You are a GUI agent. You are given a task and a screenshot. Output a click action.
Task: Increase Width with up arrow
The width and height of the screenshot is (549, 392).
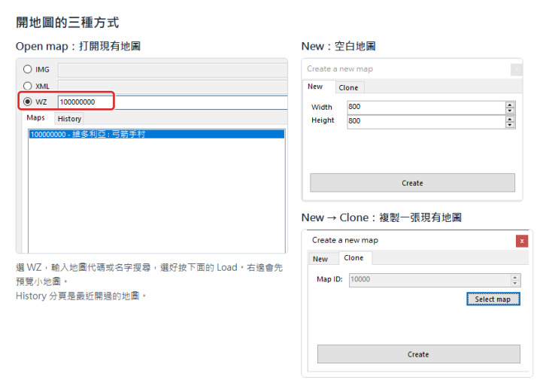[x=510, y=105]
